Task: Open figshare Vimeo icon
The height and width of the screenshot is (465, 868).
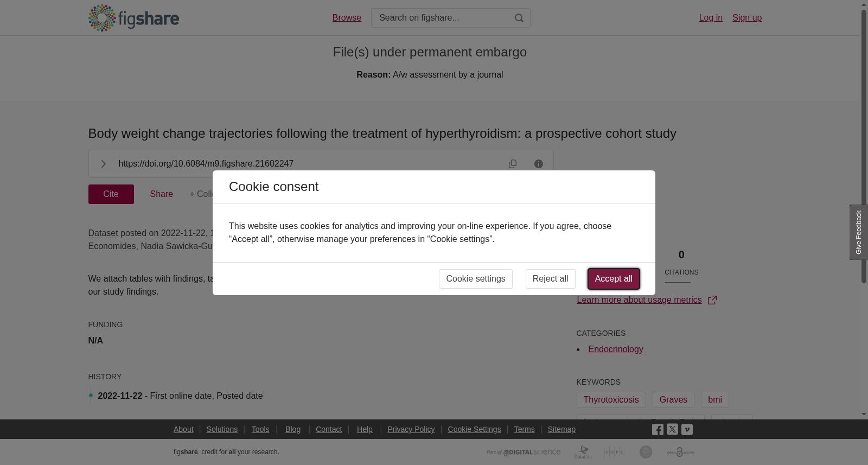Action: tap(687, 429)
